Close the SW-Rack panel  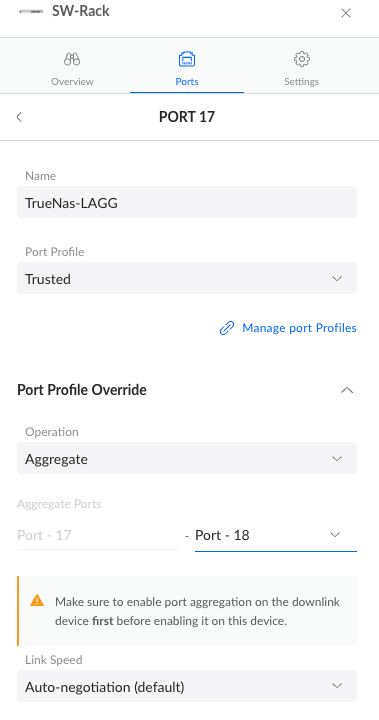point(346,13)
